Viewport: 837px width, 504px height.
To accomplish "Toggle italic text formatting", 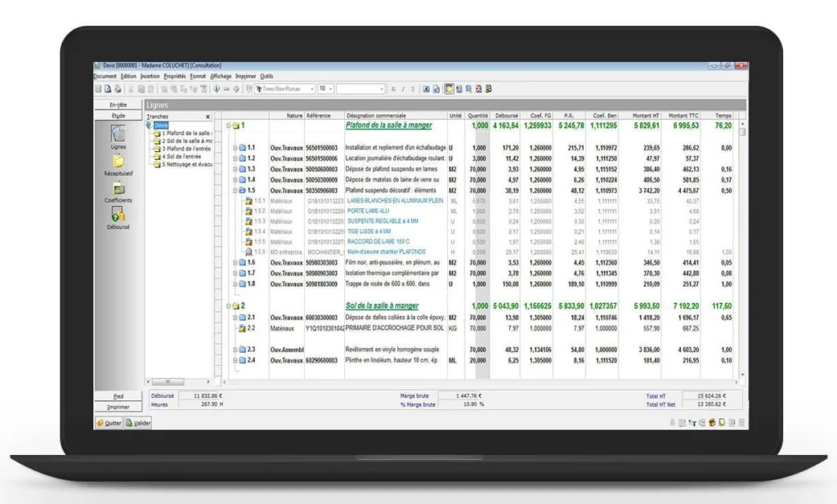I will 403,89.
